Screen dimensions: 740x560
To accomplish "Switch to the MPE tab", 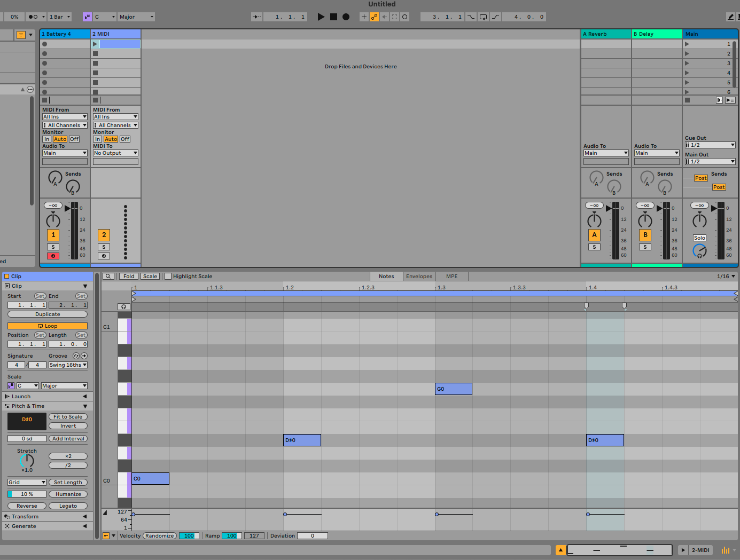I will (452, 277).
